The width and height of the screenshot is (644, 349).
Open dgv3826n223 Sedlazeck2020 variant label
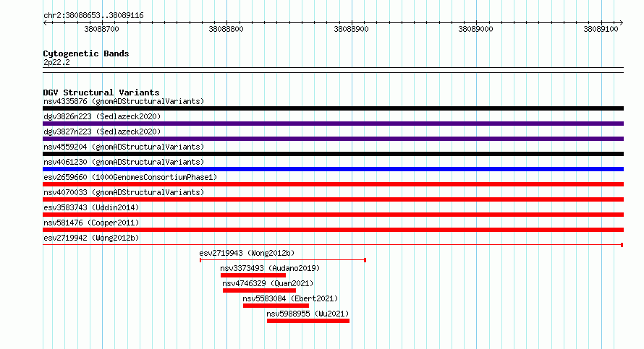pos(102,116)
